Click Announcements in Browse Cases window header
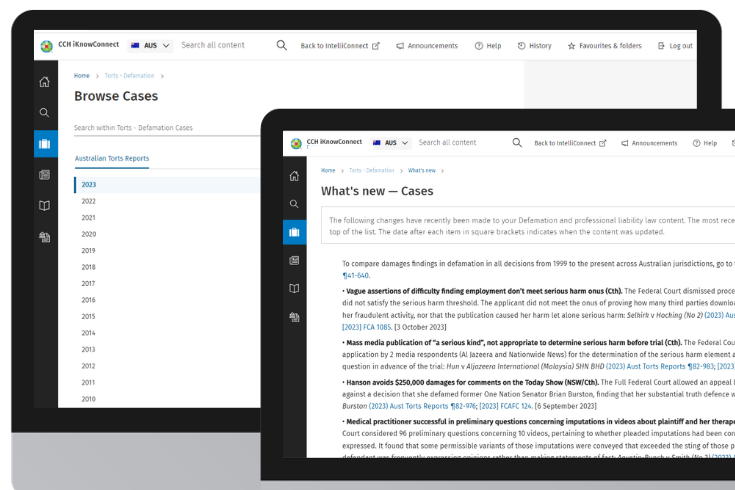This screenshot has width=735, height=490. pyautogui.click(x=427, y=46)
